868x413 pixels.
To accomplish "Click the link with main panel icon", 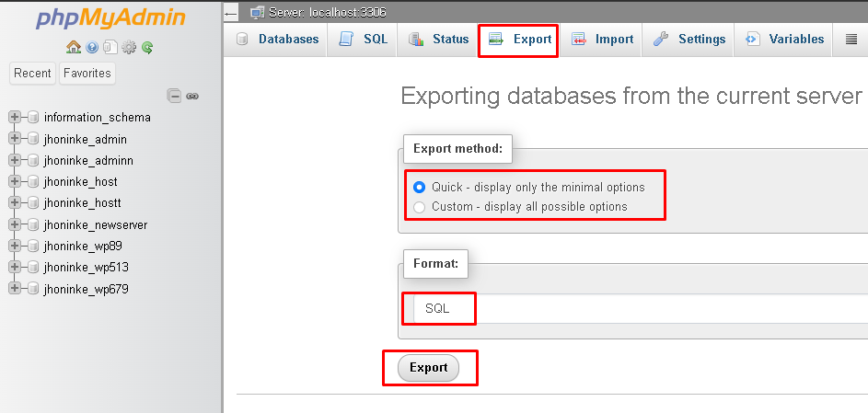I will click(x=192, y=97).
